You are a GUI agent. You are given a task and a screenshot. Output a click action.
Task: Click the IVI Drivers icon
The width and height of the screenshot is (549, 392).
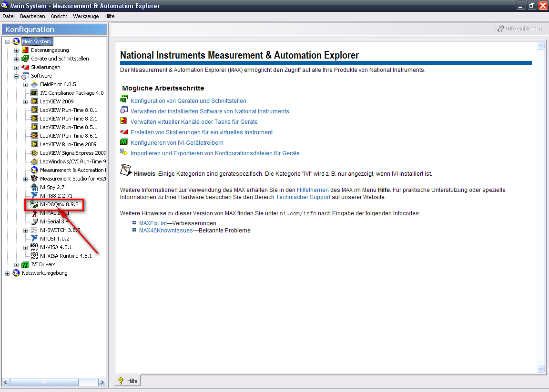pyautogui.click(x=25, y=265)
